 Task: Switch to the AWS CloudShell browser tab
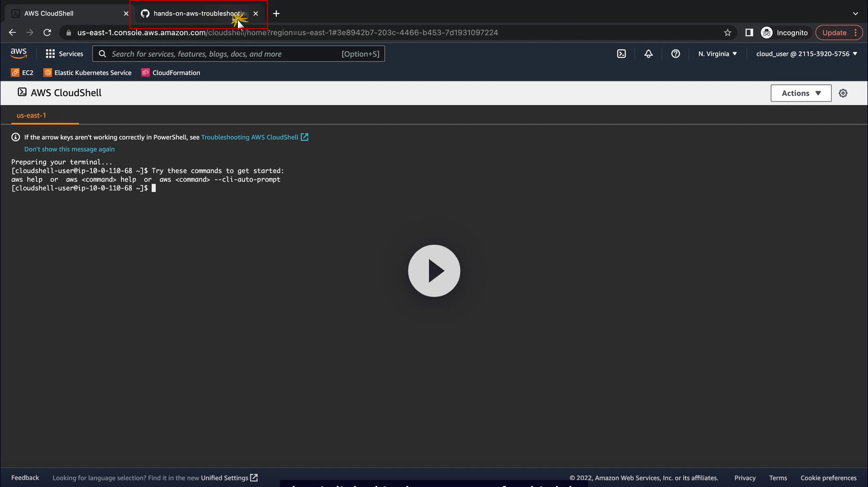click(x=68, y=14)
